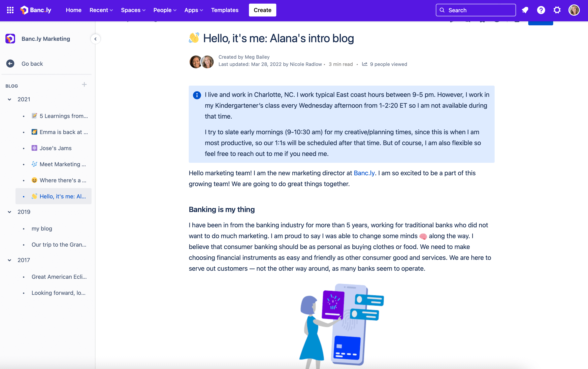Expand the 2021 blog section
588x369 pixels.
tap(9, 99)
